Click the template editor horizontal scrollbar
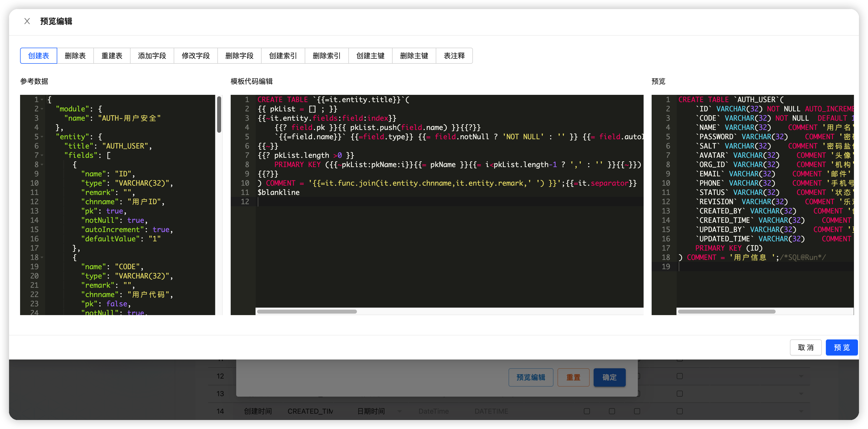 click(307, 312)
